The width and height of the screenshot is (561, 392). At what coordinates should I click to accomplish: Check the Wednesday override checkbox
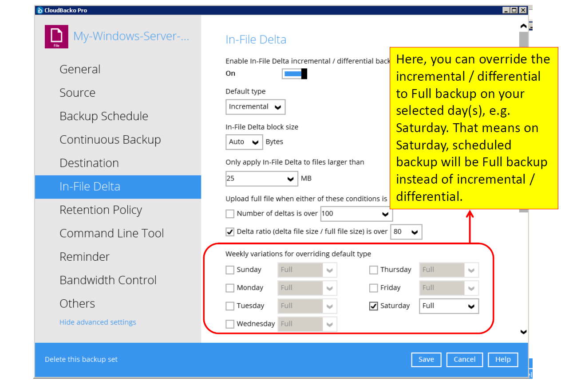pos(230,324)
